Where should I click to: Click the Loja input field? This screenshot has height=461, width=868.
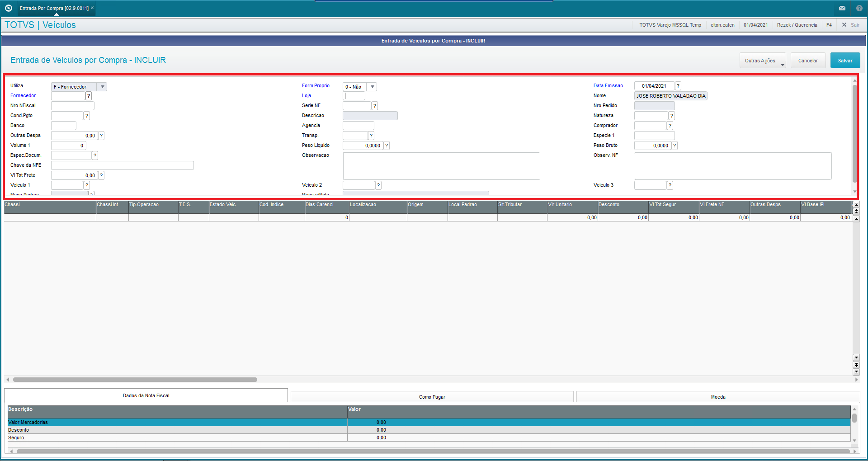(354, 96)
